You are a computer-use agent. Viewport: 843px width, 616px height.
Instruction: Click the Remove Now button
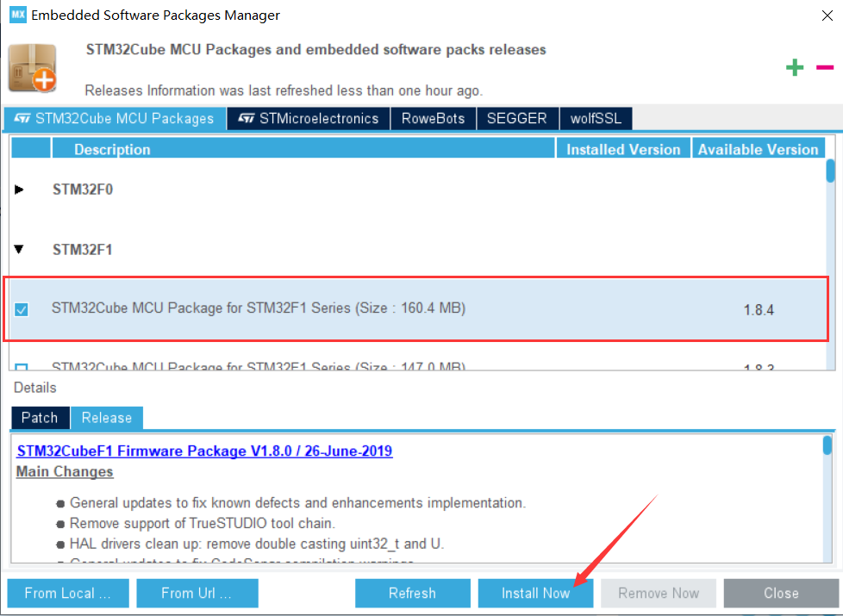click(x=658, y=593)
